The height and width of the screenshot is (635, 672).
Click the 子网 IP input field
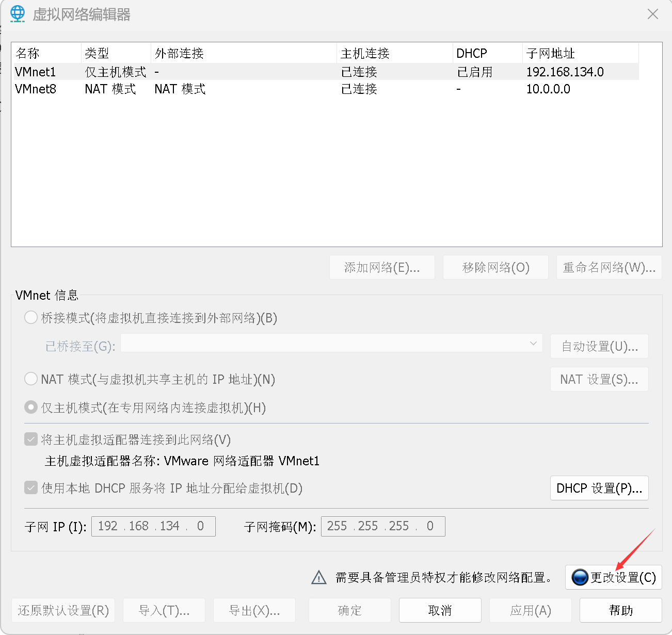[153, 526]
